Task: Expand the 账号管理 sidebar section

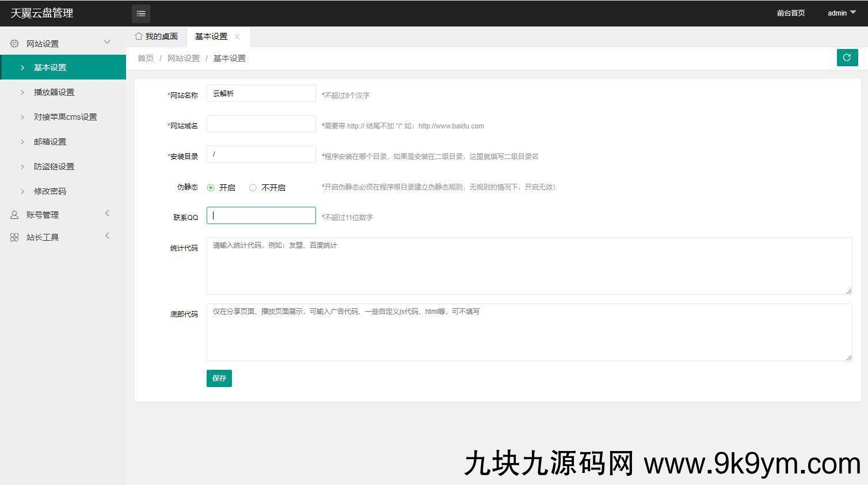Action: [107, 214]
